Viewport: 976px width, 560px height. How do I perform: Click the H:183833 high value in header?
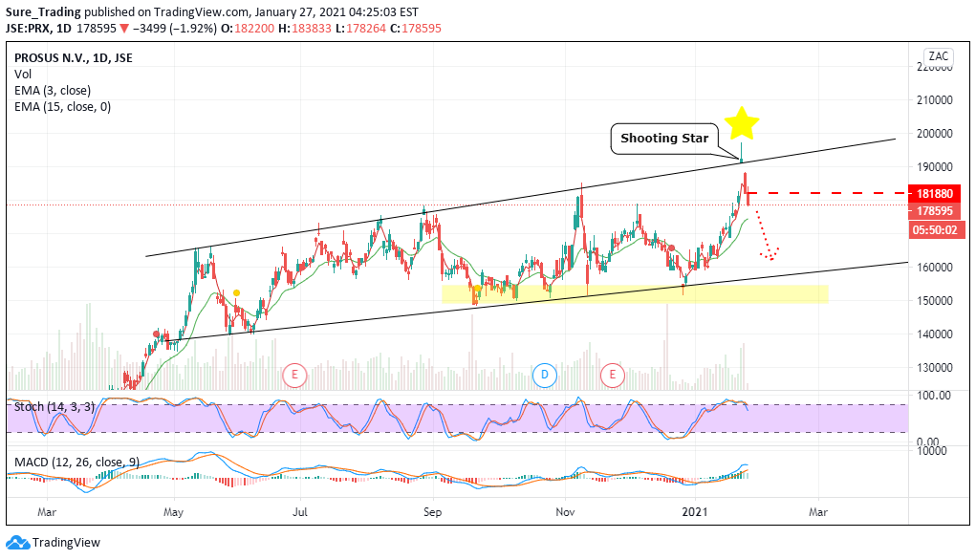304,28
